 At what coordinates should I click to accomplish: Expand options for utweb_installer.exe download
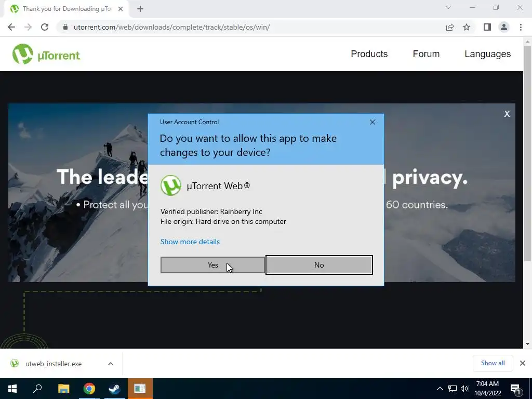click(x=111, y=364)
